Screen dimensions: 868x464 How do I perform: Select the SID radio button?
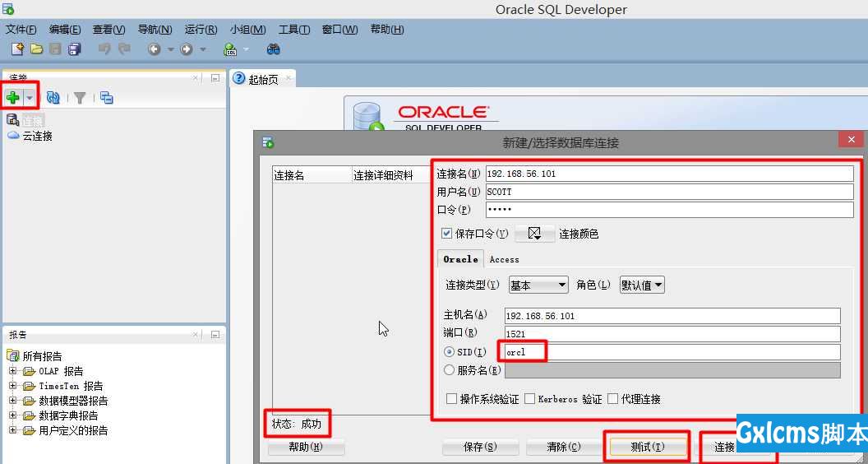pyautogui.click(x=450, y=352)
